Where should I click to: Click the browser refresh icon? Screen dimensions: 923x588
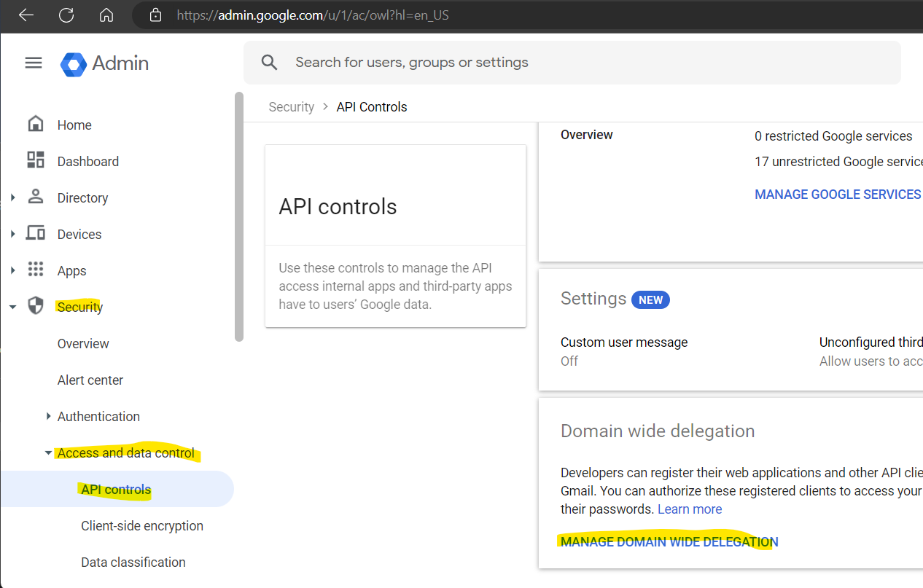pos(66,15)
